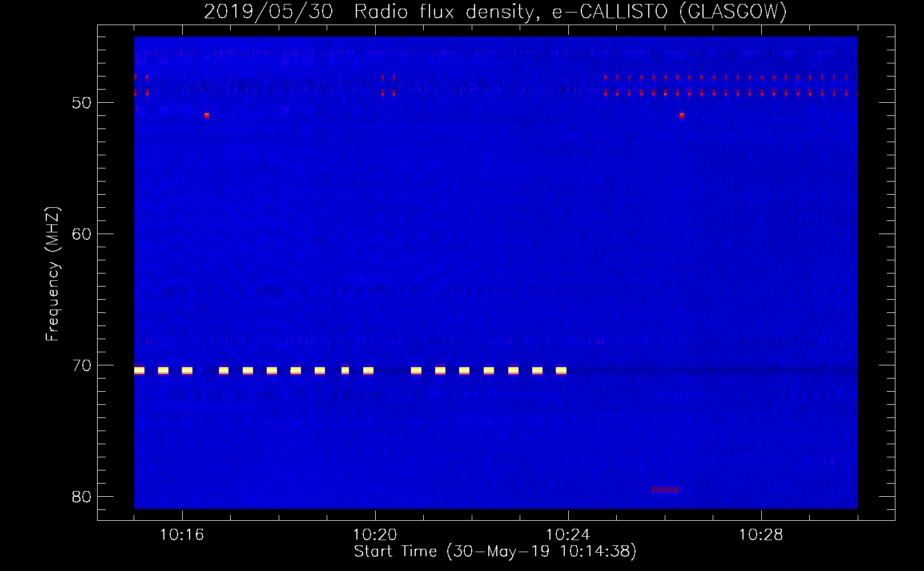Click the '60' frequency tick label

click(x=82, y=234)
